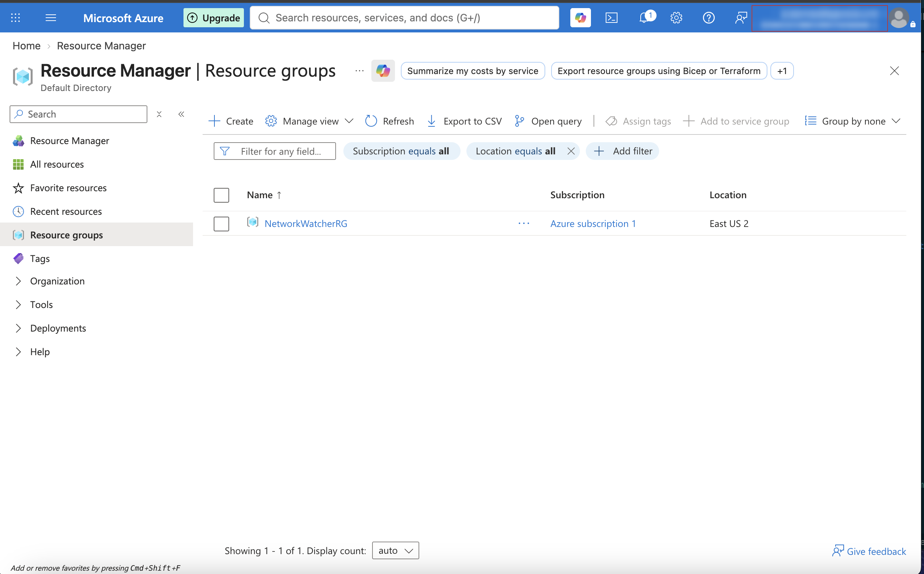Clear the sidebar search with the X
Image resolution: width=924 pixels, height=574 pixels.
pyautogui.click(x=159, y=114)
